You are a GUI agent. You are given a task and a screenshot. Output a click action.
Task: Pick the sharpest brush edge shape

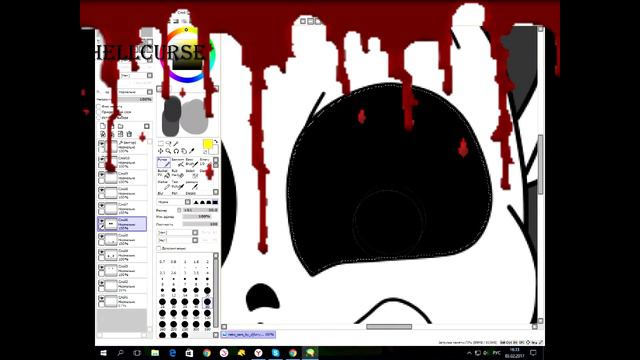(196, 202)
